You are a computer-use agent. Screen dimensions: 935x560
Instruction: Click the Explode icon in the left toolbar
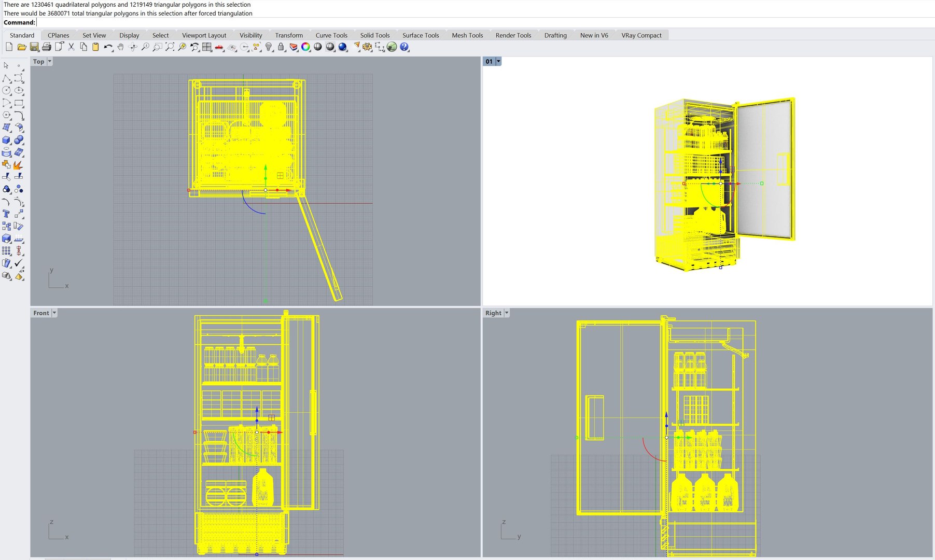tap(19, 165)
